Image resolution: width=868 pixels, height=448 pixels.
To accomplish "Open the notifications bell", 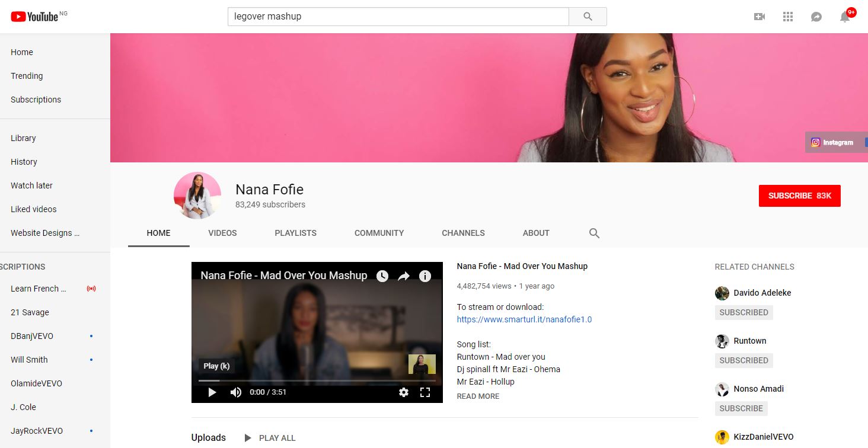I will (845, 17).
